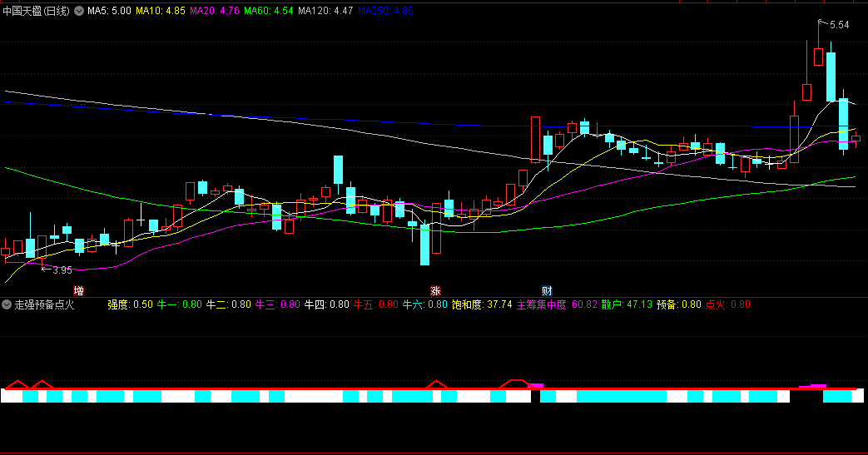Click the 牛四: 0.80 value
This screenshot has width=868, height=455.
(326, 304)
